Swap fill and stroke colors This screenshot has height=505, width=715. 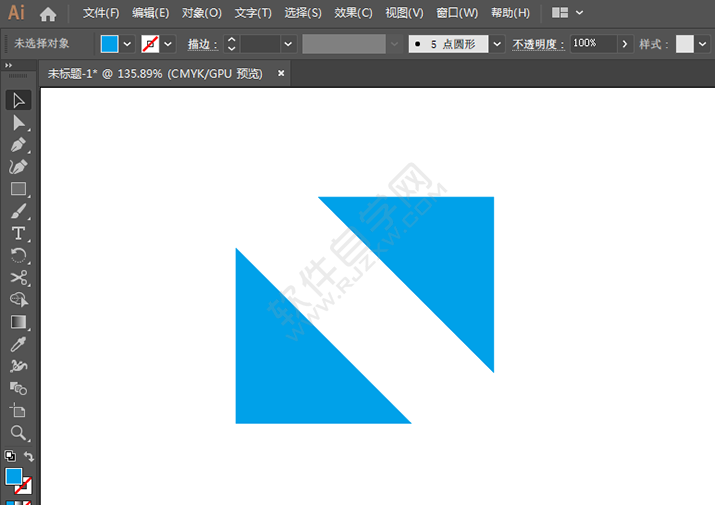[x=29, y=457]
